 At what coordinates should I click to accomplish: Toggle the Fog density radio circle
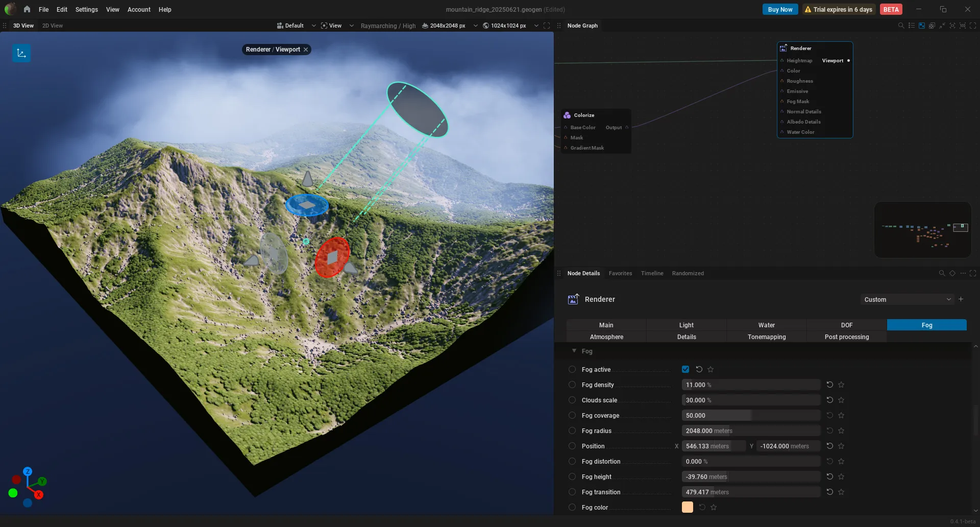coord(572,385)
